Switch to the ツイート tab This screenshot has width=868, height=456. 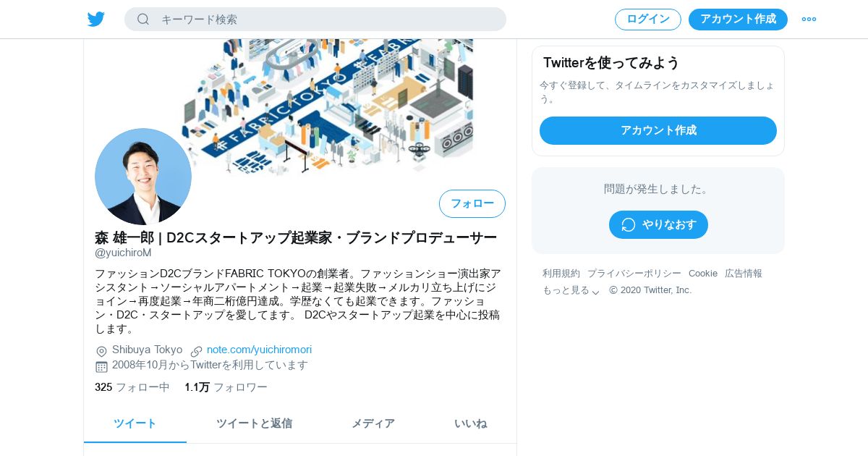coord(135,423)
